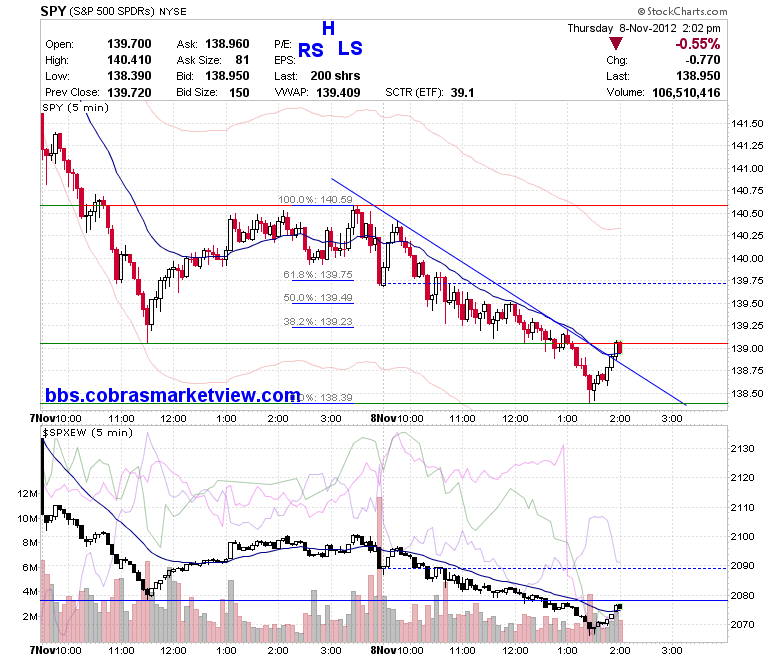Click the red down-triangle change indicator
The height and width of the screenshot is (659, 780).
pyautogui.click(x=616, y=44)
